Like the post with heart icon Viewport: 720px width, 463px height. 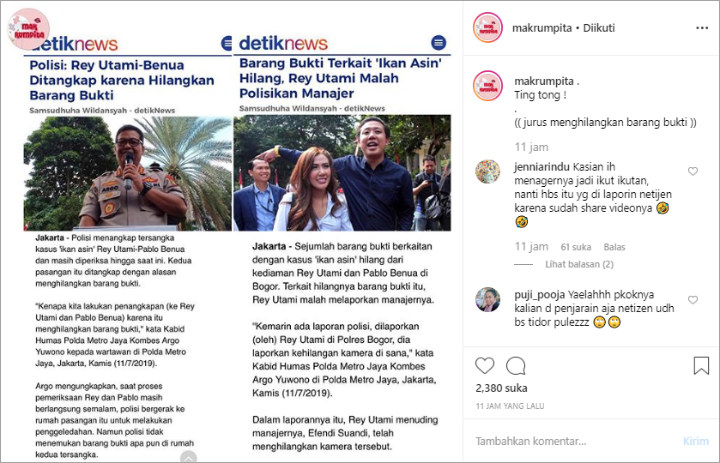click(x=484, y=366)
